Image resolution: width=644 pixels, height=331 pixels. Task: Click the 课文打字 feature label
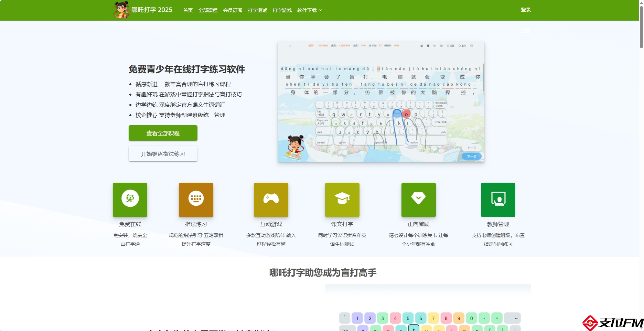tap(342, 224)
